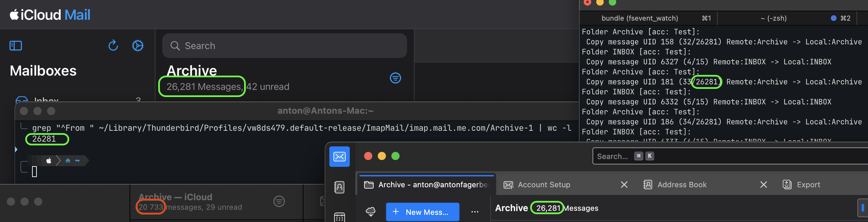Switch to the Account Setup tab
The height and width of the screenshot is (222, 868).
pyautogui.click(x=544, y=185)
